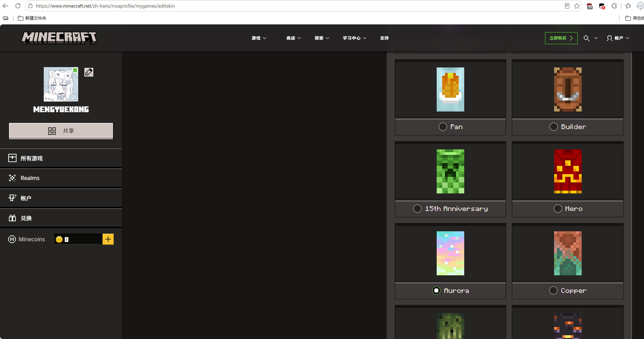Click the browser back arrow
644x339 pixels.
tap(6, 6)
